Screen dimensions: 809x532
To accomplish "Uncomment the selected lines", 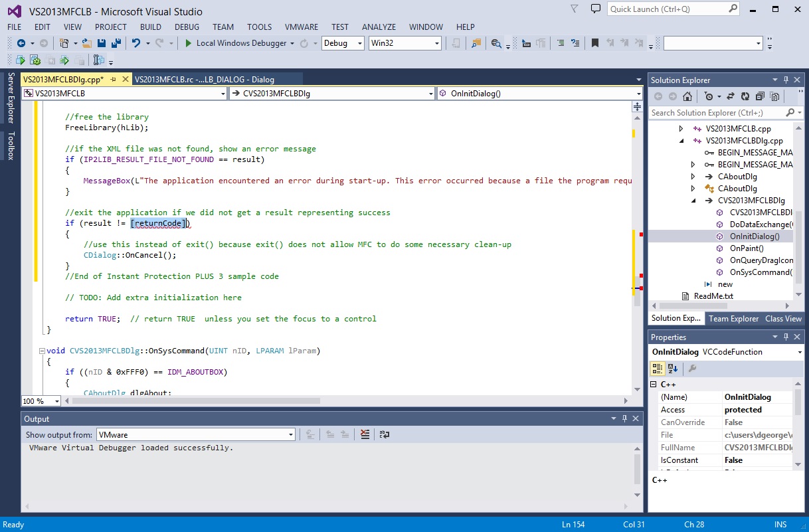I will click(x=575, y=43).
